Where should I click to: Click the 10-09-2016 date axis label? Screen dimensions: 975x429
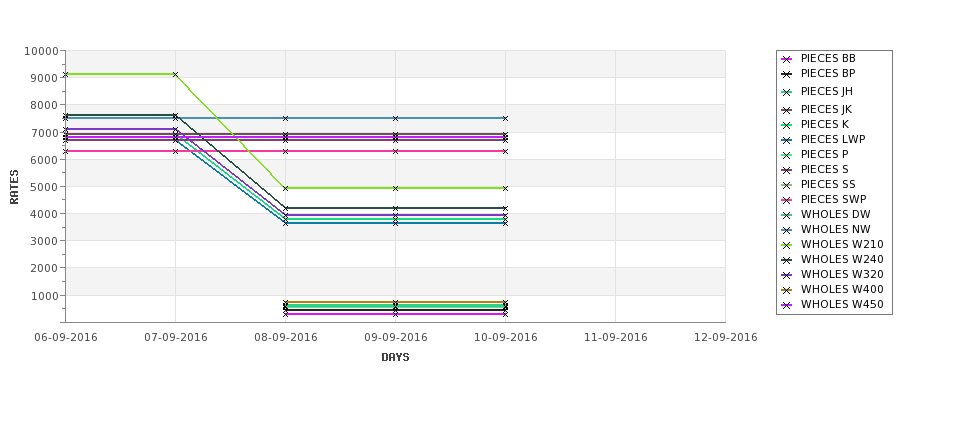click(506, 338)
